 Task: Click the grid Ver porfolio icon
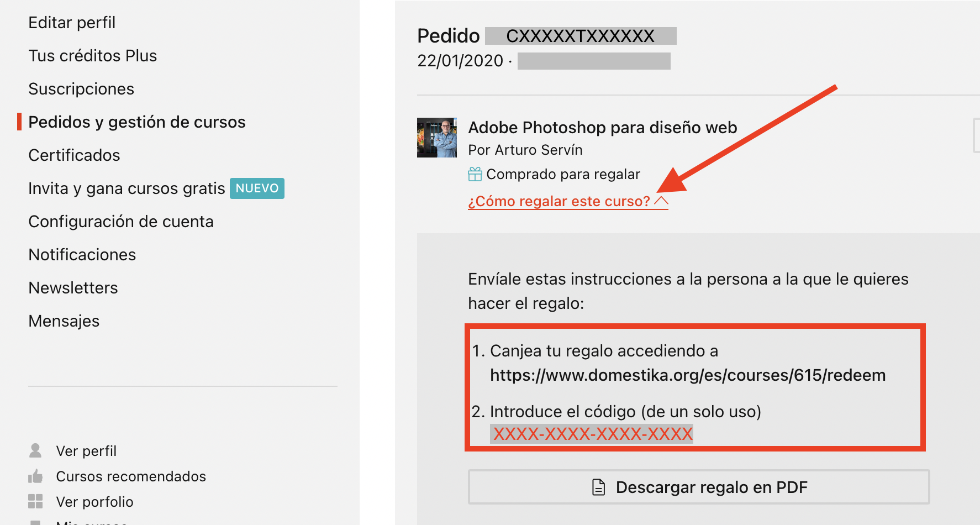[35, 501]
